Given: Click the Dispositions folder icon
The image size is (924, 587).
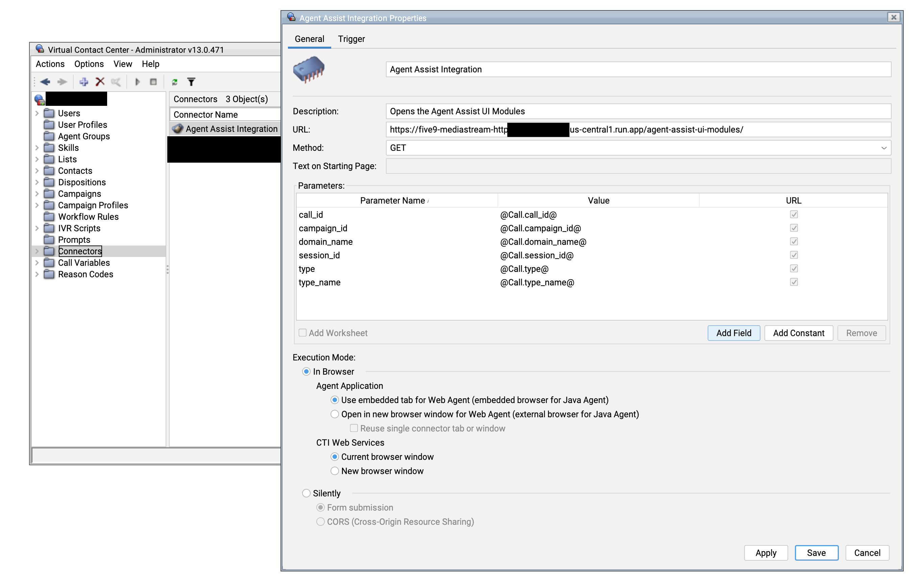Looking at the screenshot, I should coord(49,182).
